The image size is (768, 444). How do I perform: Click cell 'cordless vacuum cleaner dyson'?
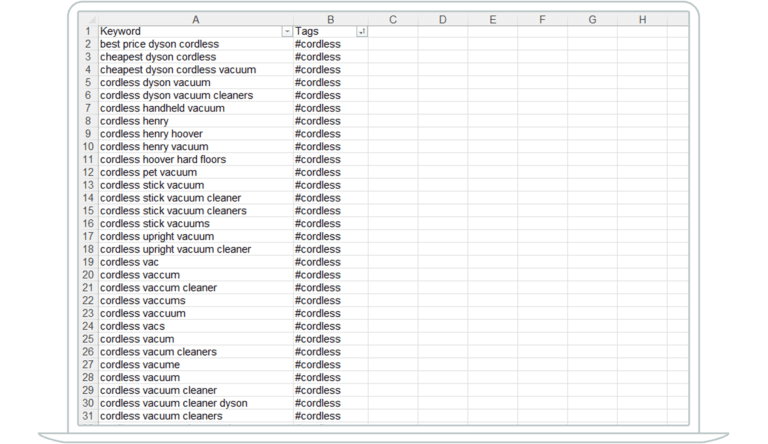point(195,403)
